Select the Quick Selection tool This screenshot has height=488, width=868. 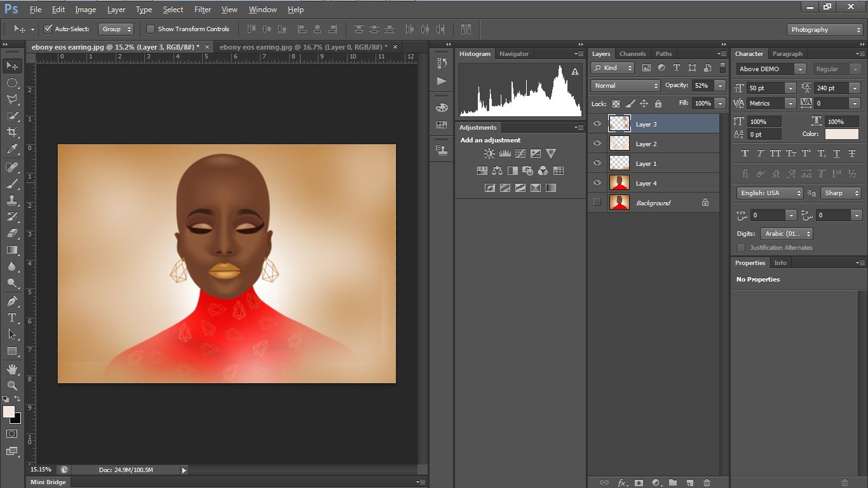coord(12,116)
